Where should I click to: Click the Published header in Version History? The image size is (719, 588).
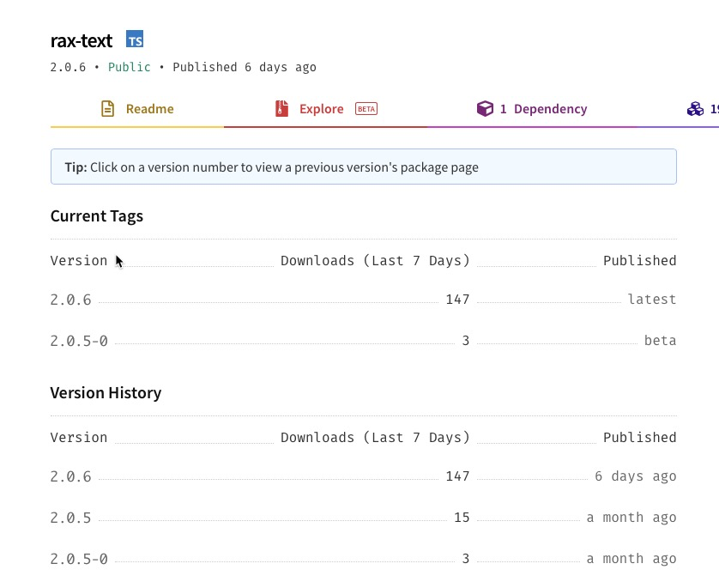tap(640, 438)
